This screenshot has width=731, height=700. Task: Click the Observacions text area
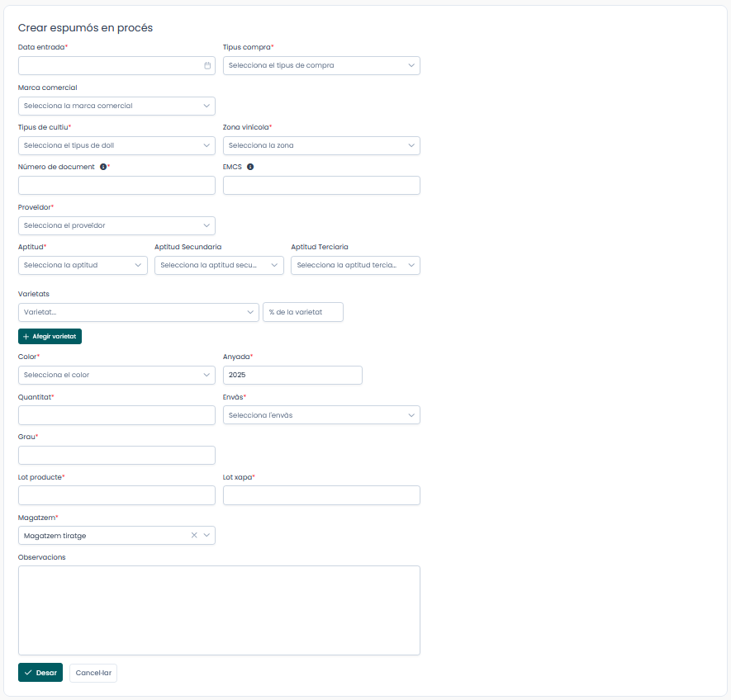pyautogui.click(x=219, y=611)
